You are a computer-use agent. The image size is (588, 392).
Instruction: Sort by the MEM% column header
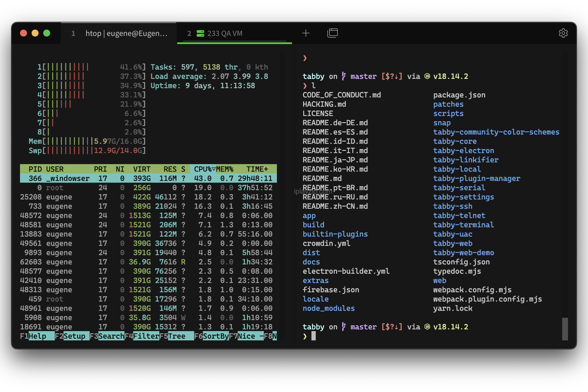[x=225, y=169]
